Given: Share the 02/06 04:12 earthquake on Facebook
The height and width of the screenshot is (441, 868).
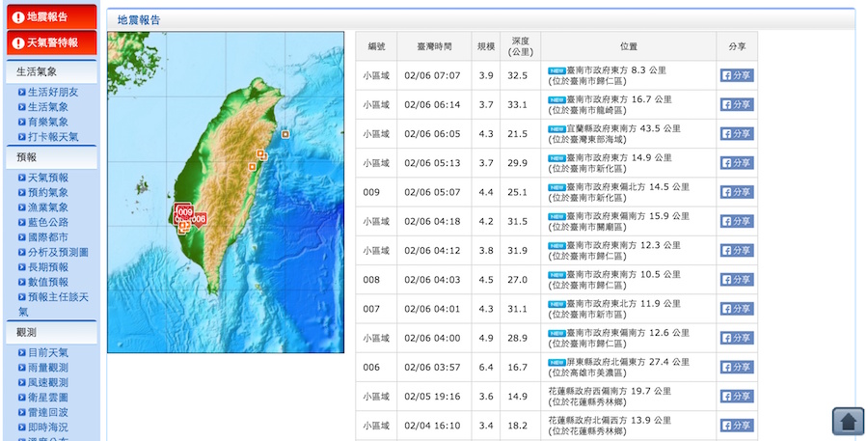Looking at the screenshot, I should pos(737,251).
